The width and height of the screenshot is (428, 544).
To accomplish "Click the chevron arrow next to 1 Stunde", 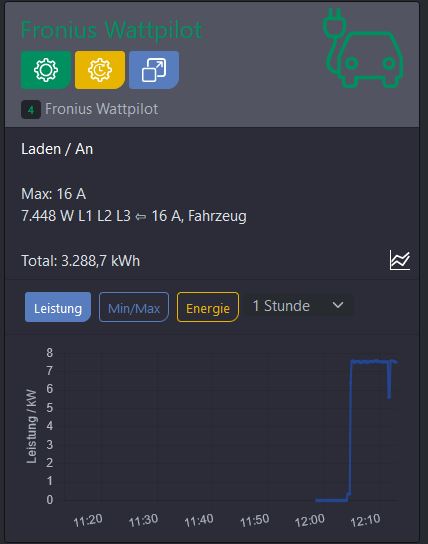I will click(337, 305).
